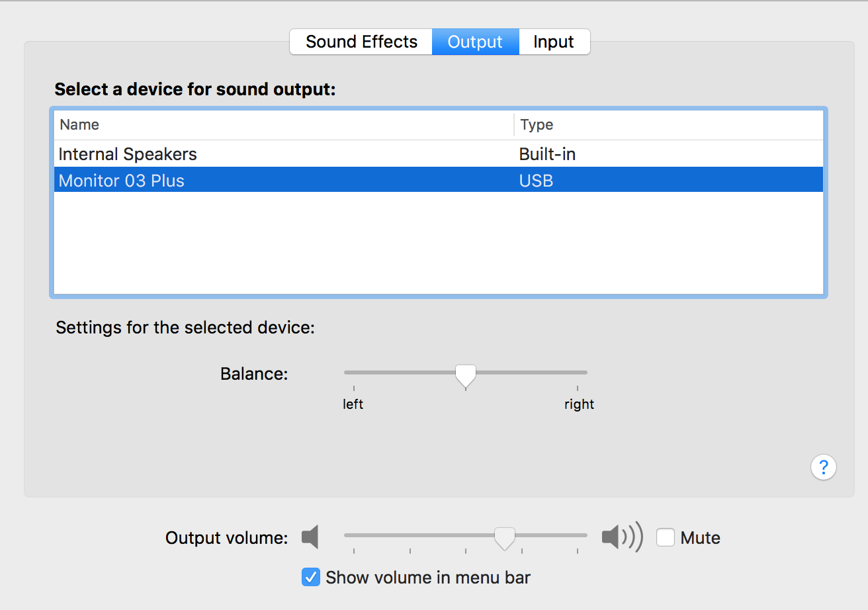Click the "right" label under Balance
The height and width of the screenshot is (610, 868).
point(579,404)
